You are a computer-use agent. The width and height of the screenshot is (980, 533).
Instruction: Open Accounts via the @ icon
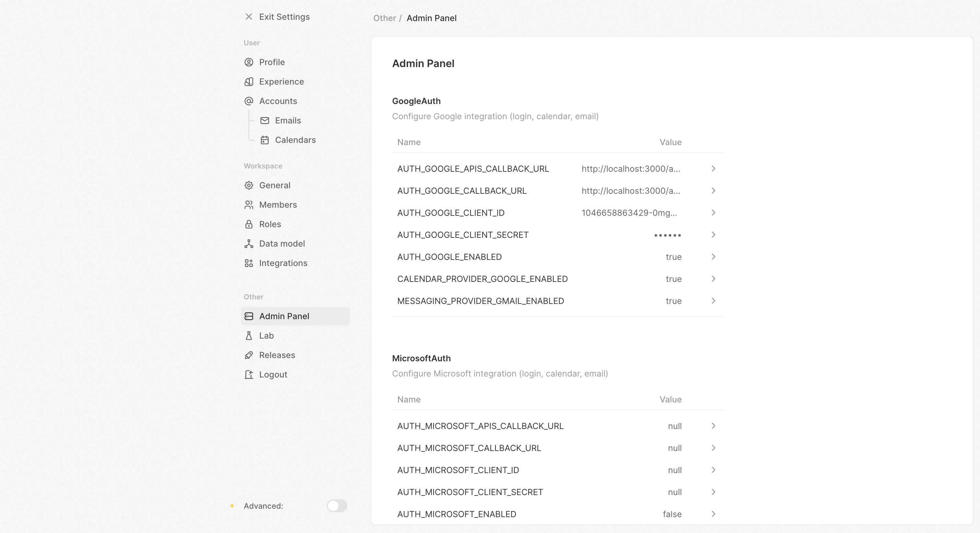tap(249, 101)
